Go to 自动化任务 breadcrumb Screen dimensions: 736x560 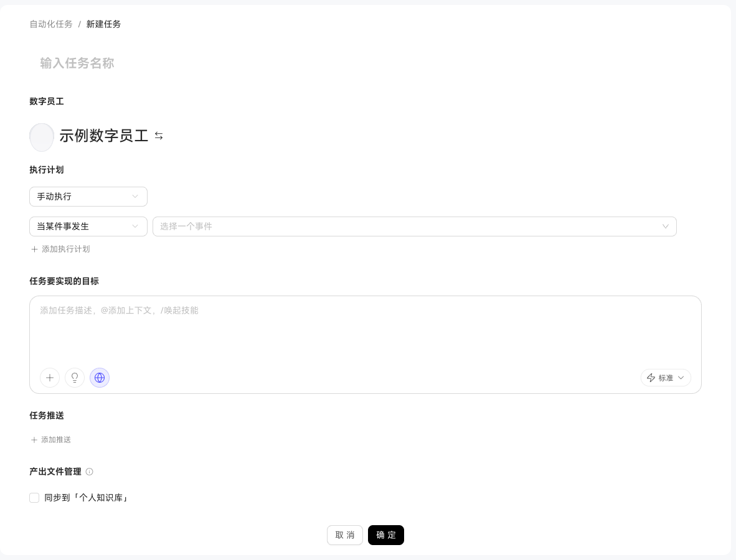(x=51, y=24)
